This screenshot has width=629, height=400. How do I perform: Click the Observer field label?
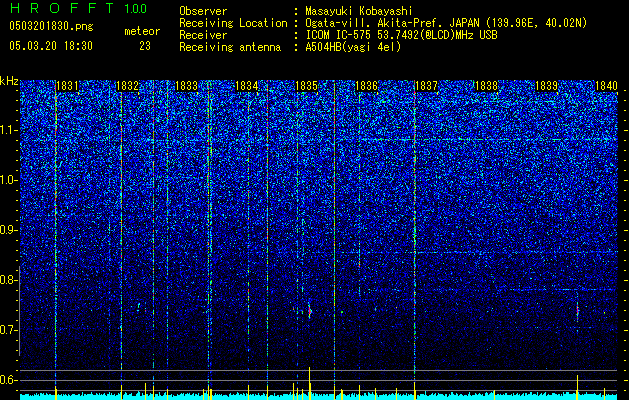[x=203, y=11]
